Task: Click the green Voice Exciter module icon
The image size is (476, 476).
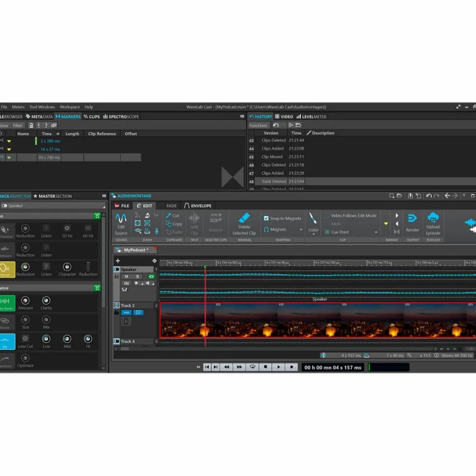Action: click(x=7, y=303)
